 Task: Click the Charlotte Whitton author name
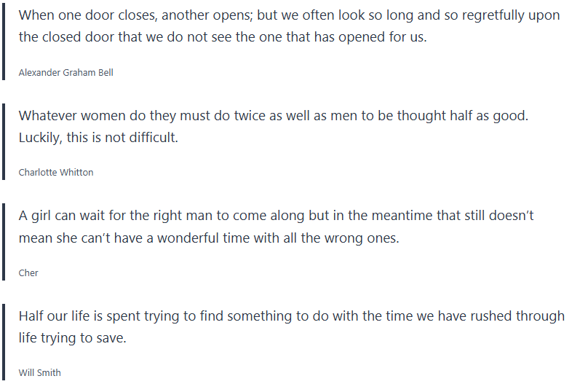point(56,173)
